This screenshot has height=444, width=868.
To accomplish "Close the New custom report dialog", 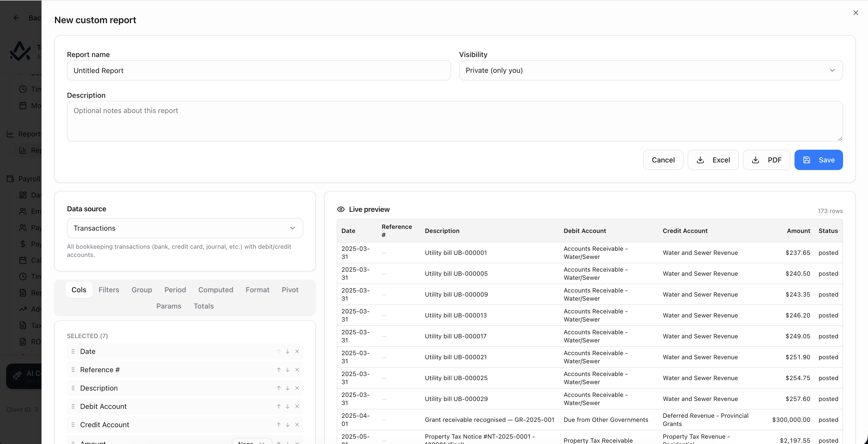I will tap(856, 13).
